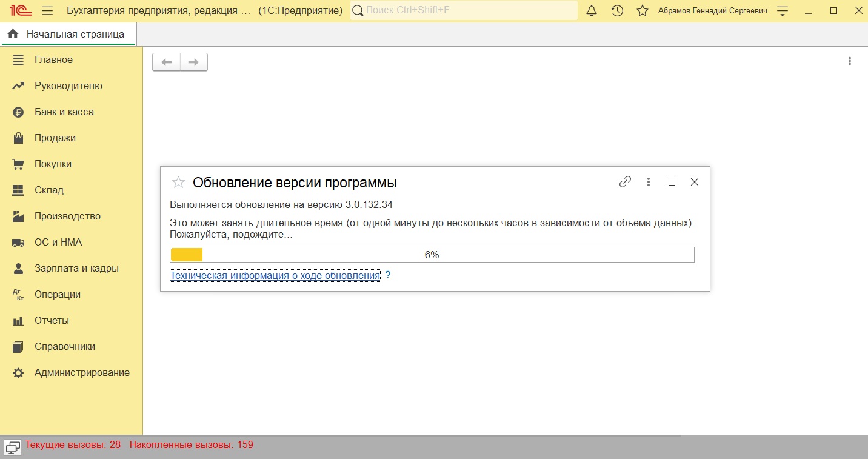The height and width of the screenshot is (459, 868).
Task: Open favorites star in title bar
Action: click(643, 11)
